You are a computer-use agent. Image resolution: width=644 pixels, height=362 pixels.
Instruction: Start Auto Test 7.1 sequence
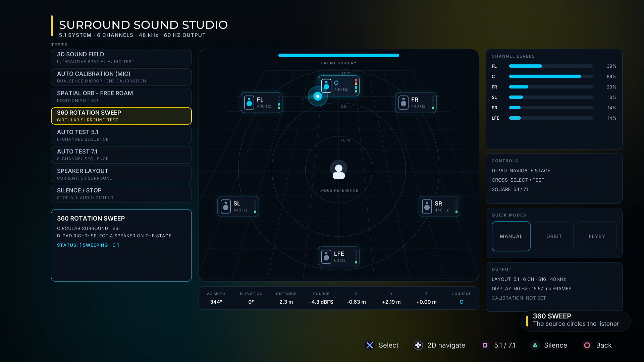click(121, 155)
